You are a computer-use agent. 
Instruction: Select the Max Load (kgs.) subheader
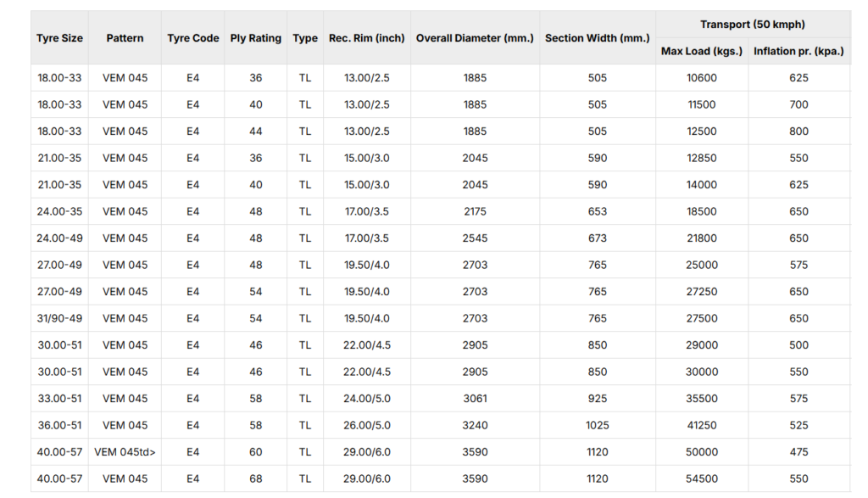point(702,51)
